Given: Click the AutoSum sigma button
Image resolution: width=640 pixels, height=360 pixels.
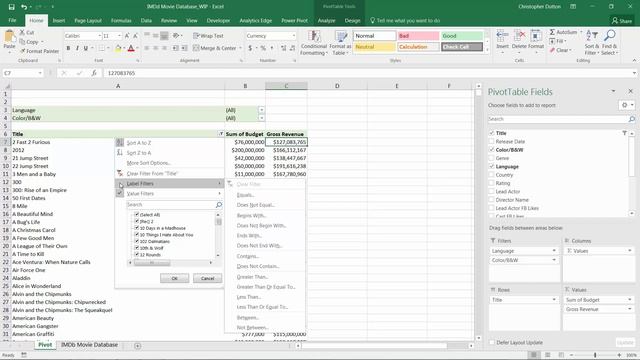Looking at the screenshot, I should pyautogui.click(x=563, y=32).
